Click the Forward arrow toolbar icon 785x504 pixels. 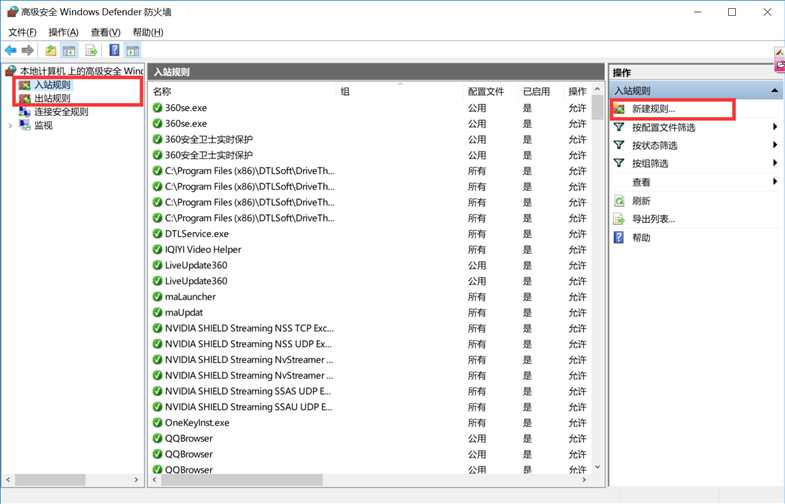point(28,50)
